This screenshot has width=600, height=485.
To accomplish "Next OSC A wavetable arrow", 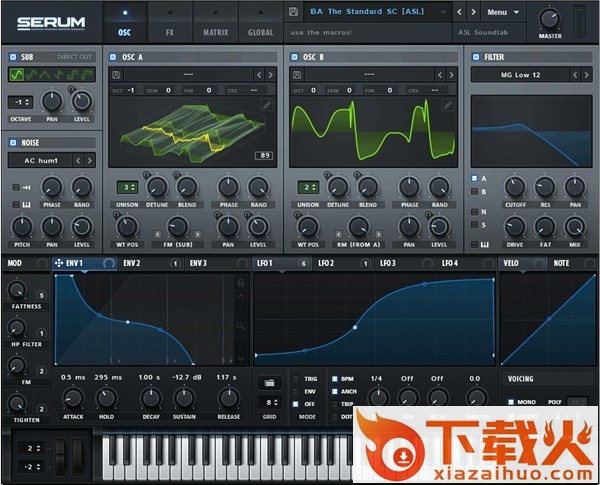I will 270,75.
